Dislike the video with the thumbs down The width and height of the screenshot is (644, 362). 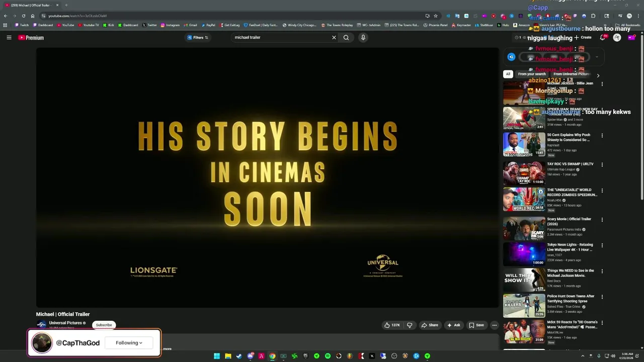410,325
